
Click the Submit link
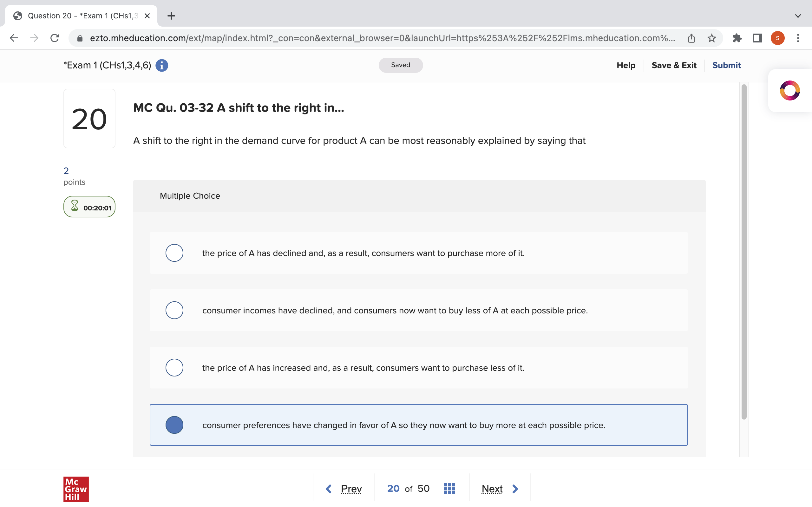(x=726, y=65)
